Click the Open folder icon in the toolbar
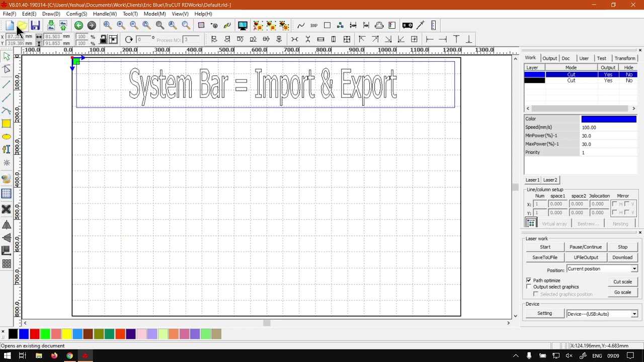644x362 pixels. [x=22, y=26]
